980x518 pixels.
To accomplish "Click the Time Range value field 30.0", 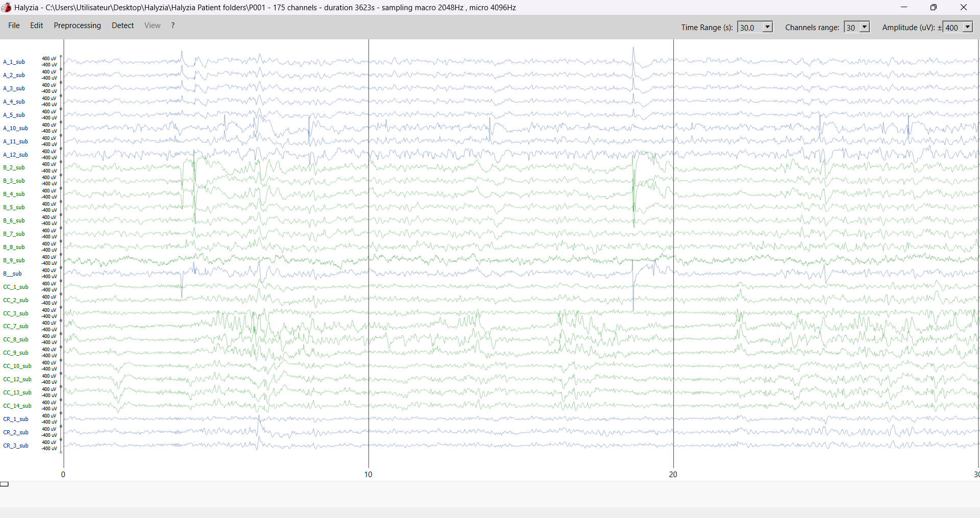I will [x=750, y=28].
